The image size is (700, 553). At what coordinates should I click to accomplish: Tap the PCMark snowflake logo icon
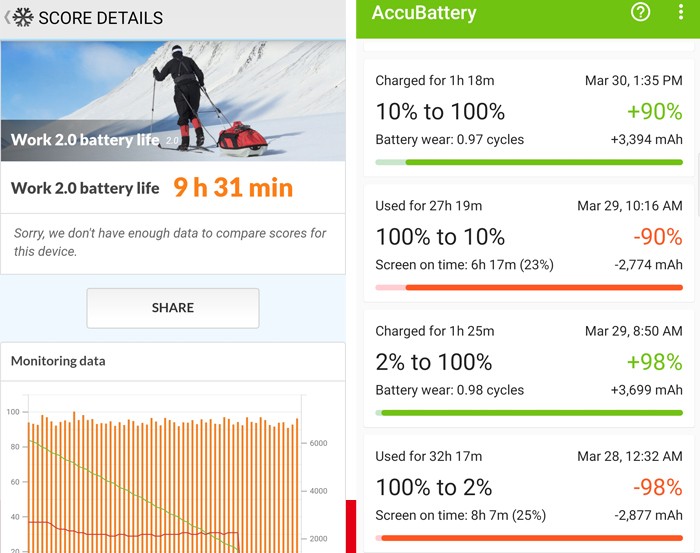tap(23, 17)
